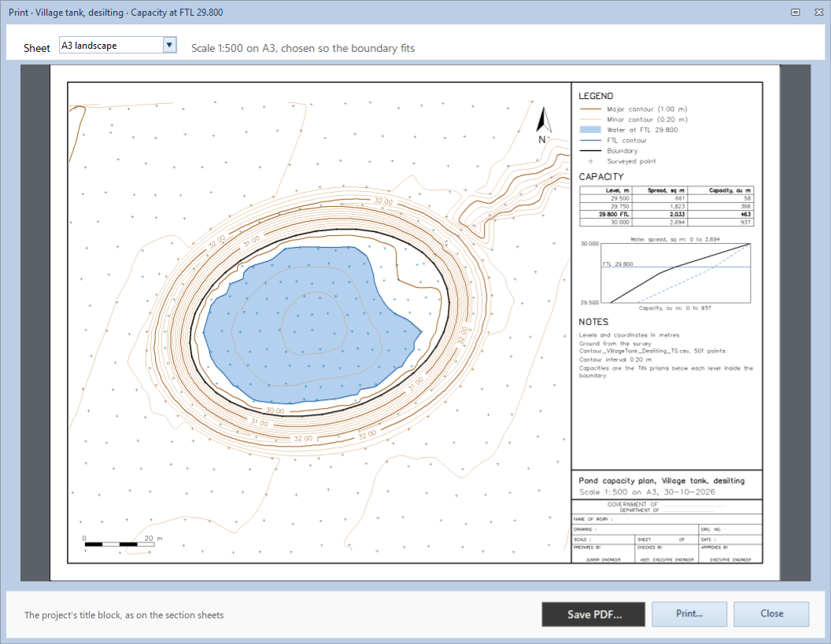The image size is (831, 644).
Task: Click the '1,823' spread table cell
Action: [x=659, y=207]
